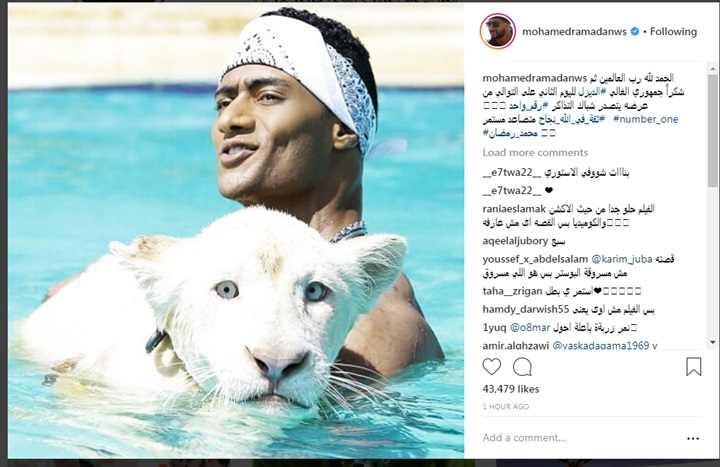Click scrollbar down arrow in comments
The image size is (720, 467).
[713, 342]
